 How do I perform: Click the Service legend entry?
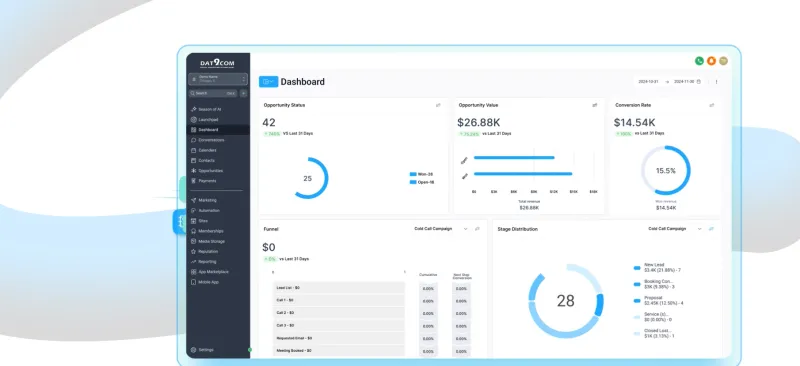[x=654, y=316]
